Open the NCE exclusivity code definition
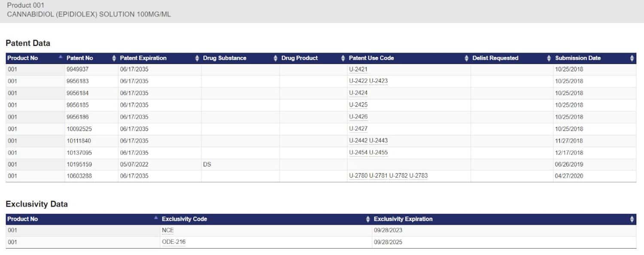Screen dimensions: 644x255 click(x=167, y=230)
